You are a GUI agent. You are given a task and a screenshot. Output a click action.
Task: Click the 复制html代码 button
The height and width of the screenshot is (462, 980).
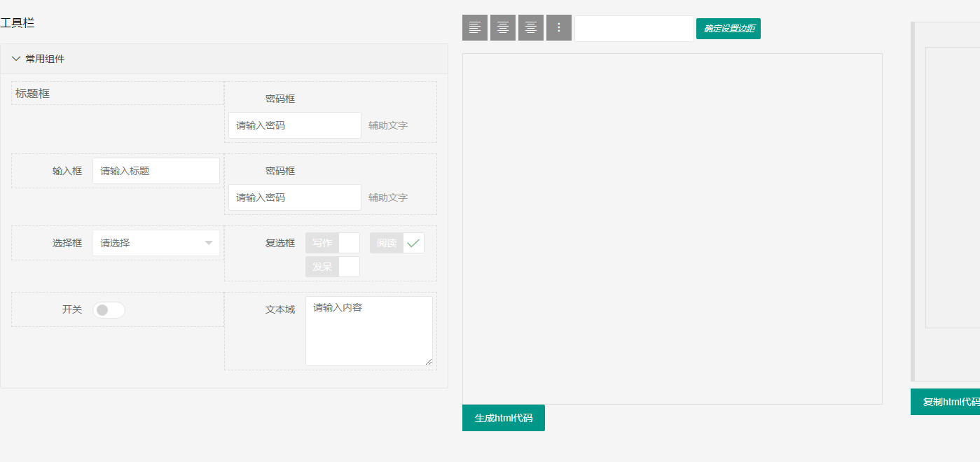click(946, 402)
